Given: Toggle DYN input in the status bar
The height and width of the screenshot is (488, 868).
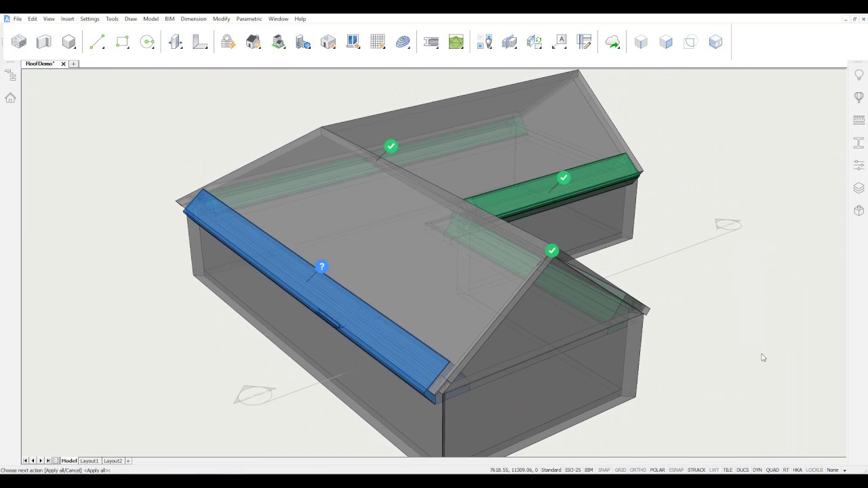Looking at the screenshot, I should 757,470.
